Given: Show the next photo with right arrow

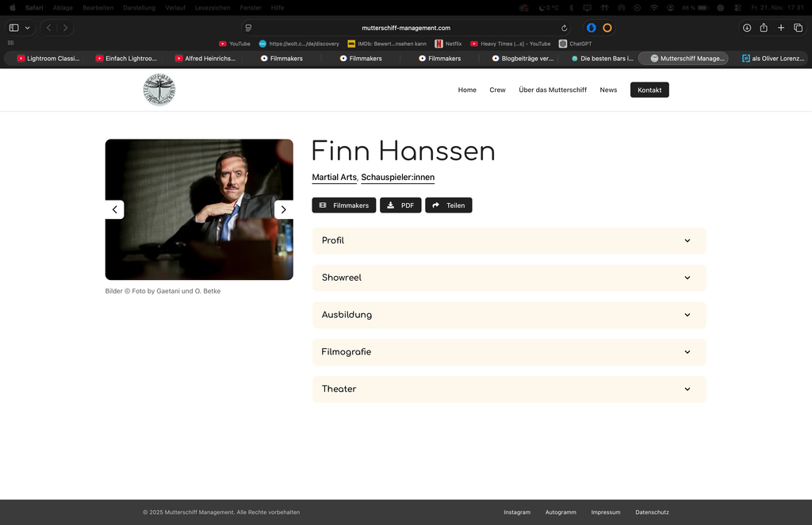Looking at the screenshot, I should 284,209.
